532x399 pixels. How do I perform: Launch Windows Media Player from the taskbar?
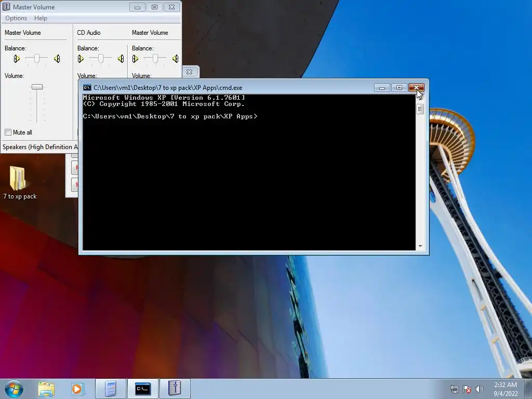(x=77, y=389)
